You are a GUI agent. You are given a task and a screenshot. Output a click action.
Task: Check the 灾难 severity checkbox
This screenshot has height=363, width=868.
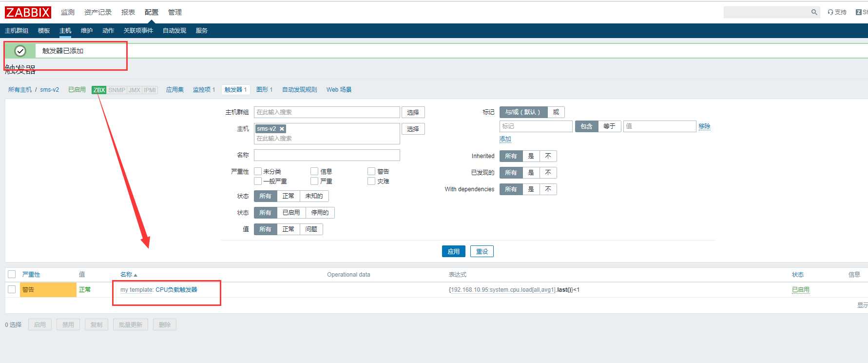[371, 181]
